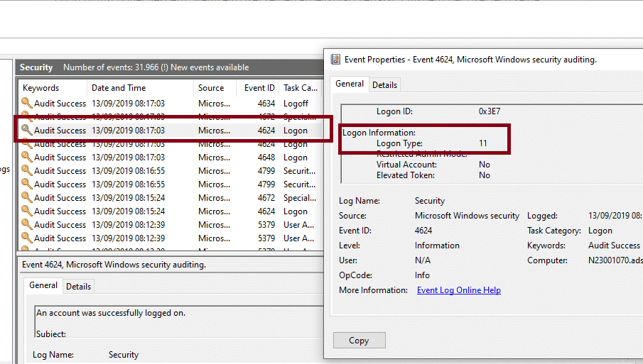Switch to Details tab in Event Properties dialog
The image size is (643, 364).
click(x=384, y=84)
